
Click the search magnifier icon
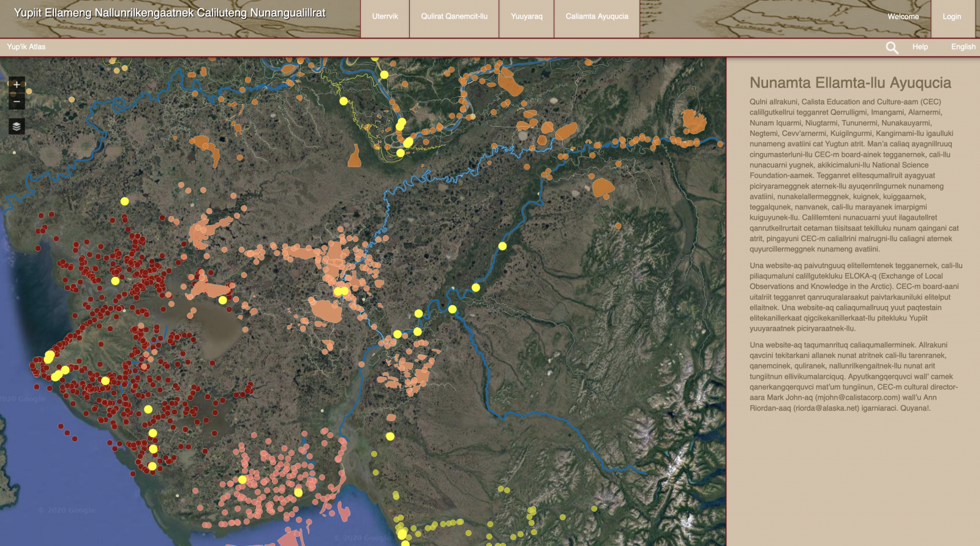click(x=892, y=47)
